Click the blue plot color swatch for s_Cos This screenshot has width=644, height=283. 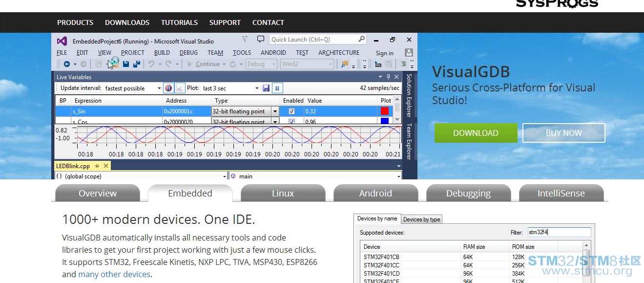click(x=385, y=121)
